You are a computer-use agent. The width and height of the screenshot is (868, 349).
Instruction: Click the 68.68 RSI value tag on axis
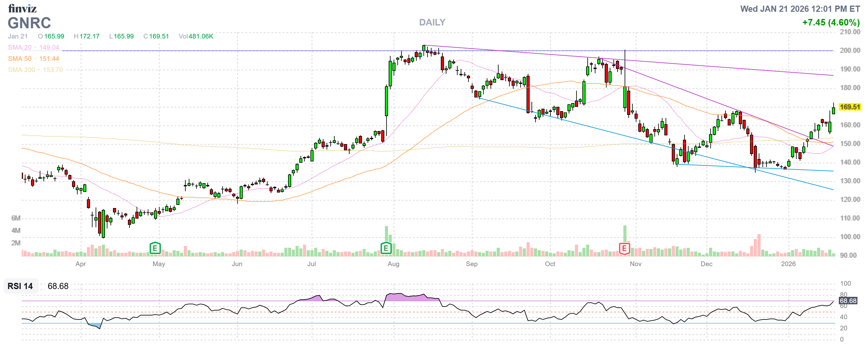tap(848, 301)
